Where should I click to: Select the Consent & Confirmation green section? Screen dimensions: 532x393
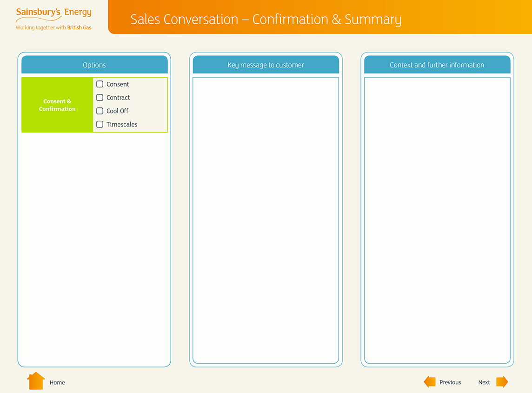click(57, 105)
